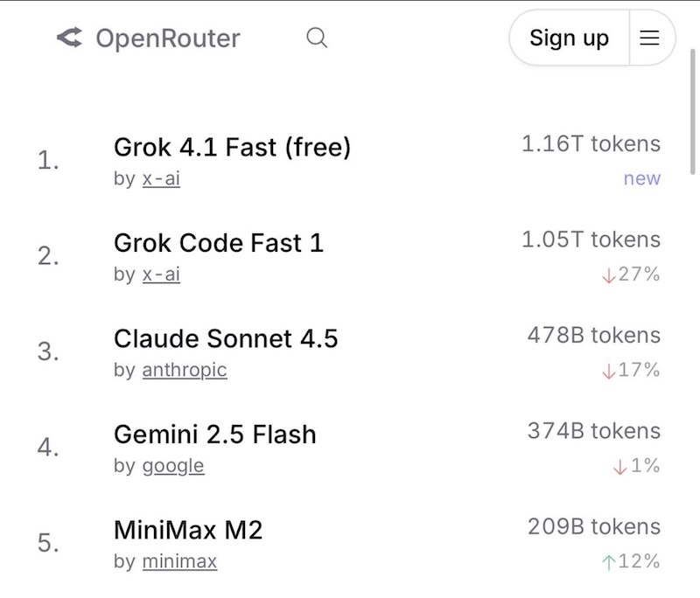Open MiniMax M2 model page
The height and width of the screenshot is (598, 700).
coord(187,530)
